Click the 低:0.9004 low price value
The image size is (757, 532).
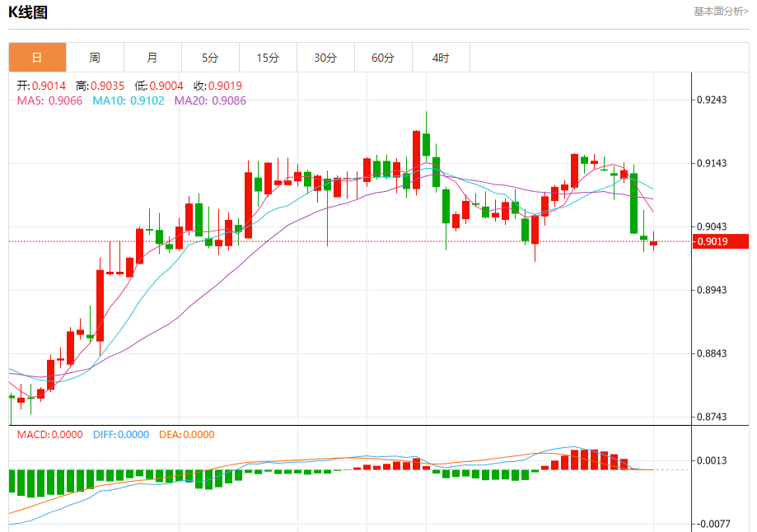click(x=159, y=86)
